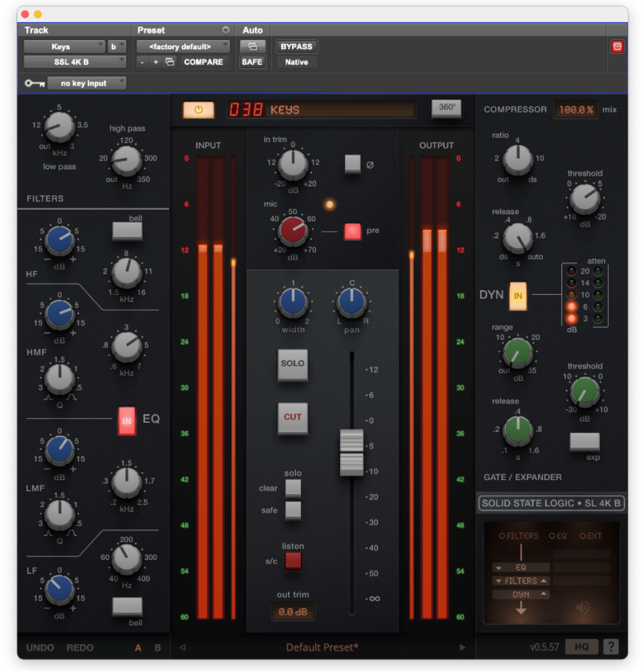Toggle the gate exp switch
Image resolution: width=644 pixels, height=671 pixels.
pos(585,441)
